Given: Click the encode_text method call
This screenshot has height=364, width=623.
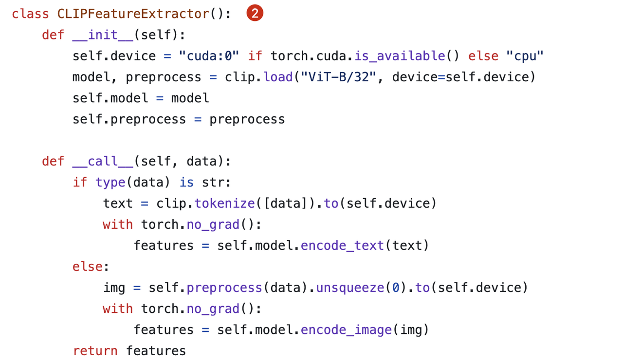Looking at the screenshot, I should click(x=342, y=245).
